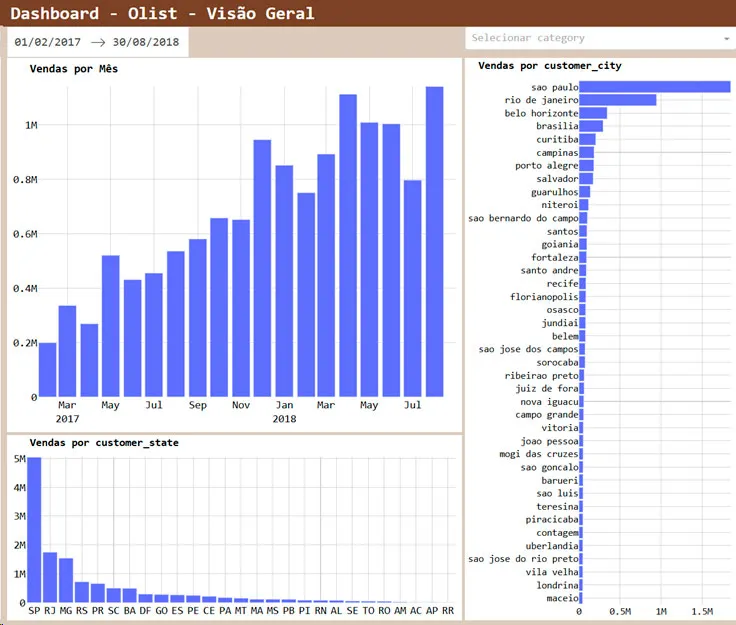Click the sorocaba city label

point(557,362)
